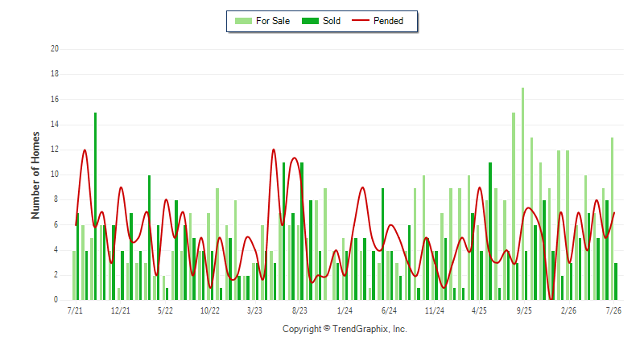Screen dimensions: 644x349
Task: Select the 9/25 x-axis date label
Action: [524, 310]
